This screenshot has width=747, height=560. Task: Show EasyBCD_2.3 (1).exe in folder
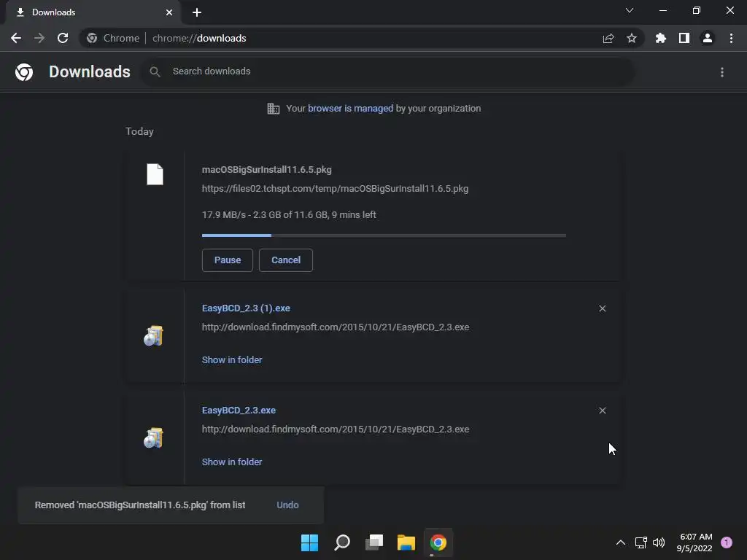232,360
